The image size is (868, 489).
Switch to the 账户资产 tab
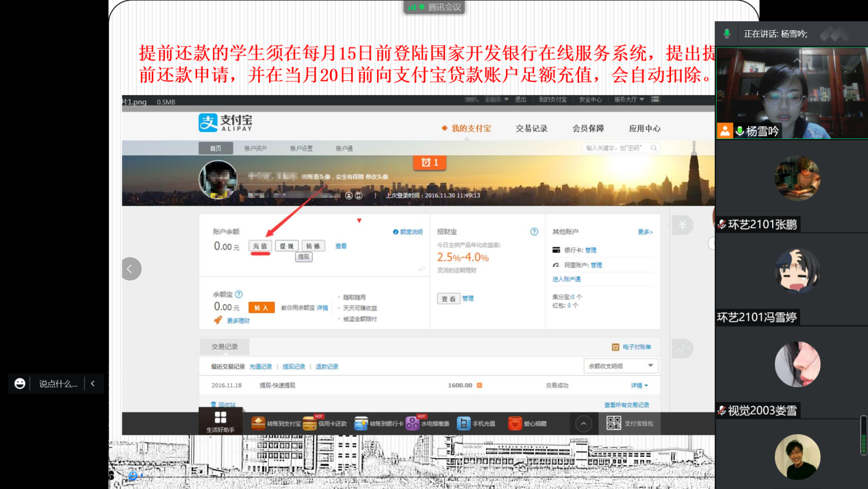click(255, 148)
